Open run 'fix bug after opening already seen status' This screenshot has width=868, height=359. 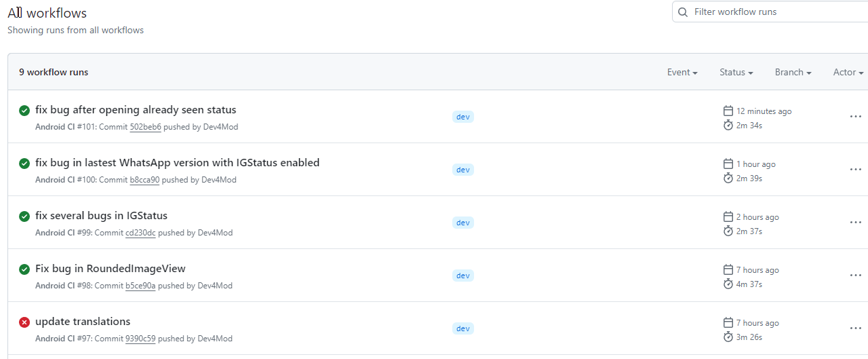[x=136, y=110]
